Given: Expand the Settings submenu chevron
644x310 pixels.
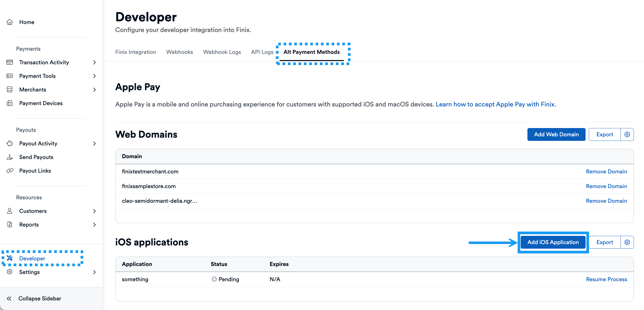Looking at the screenshot, I should pos(94,272).
